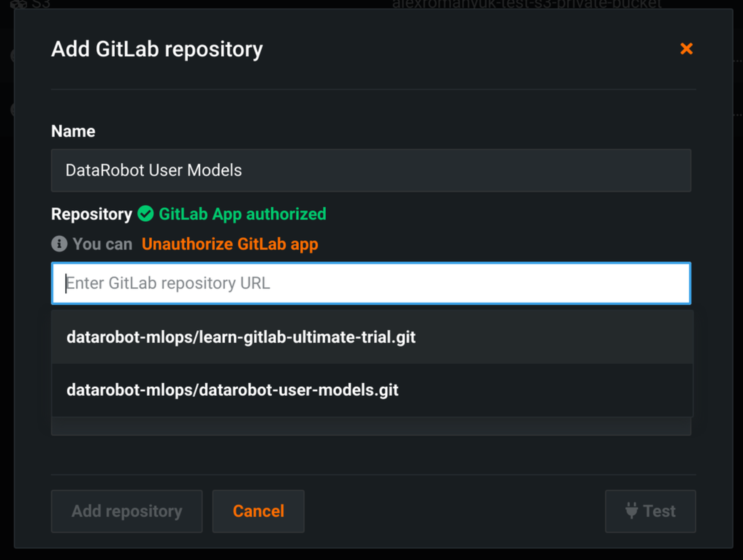Click the Name field label
This screenshot has width=743, height=560.
[73, 131]
